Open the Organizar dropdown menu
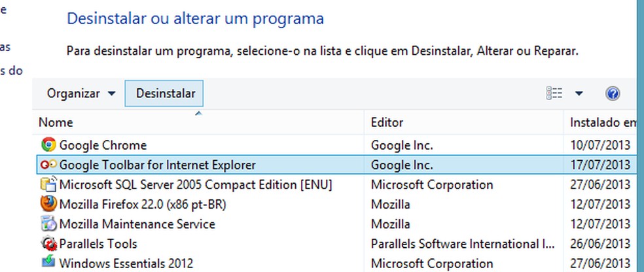 (x=80, y=93)
